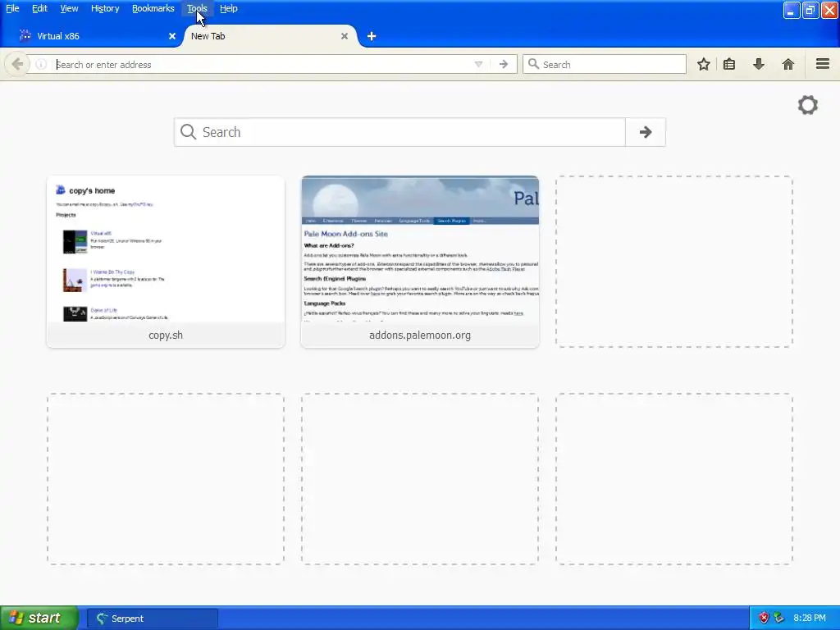This screenshot has width=840, height=630.
Task: Submit new tab page search arrow
Action: [646, 132]
